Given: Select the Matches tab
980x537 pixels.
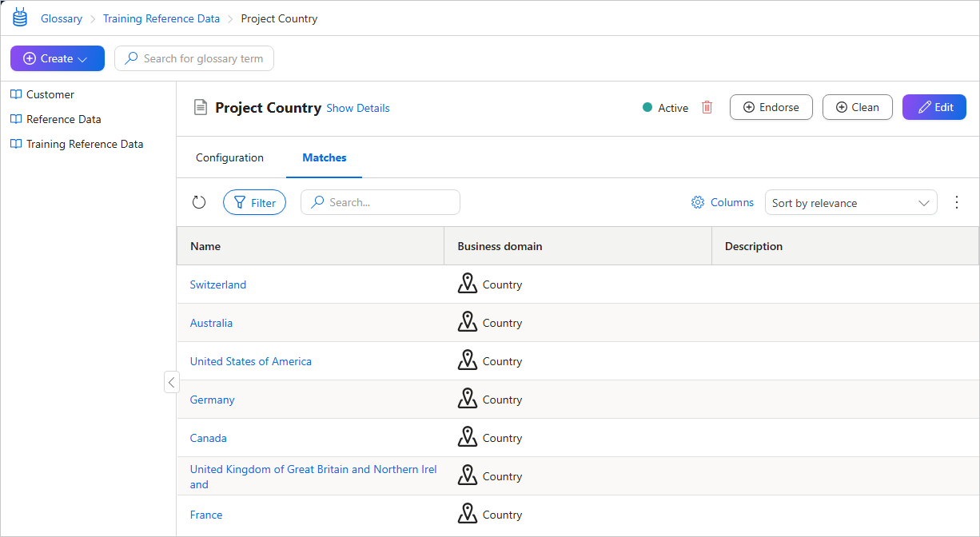Looking at the screenshot, I should pos(324,157).
